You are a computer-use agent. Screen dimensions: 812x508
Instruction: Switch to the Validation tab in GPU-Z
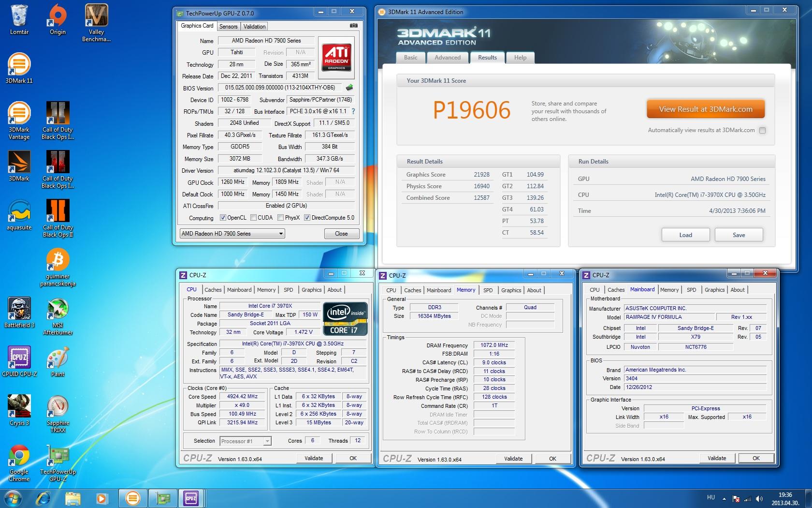pyautogui.click(x=254, y=27)
